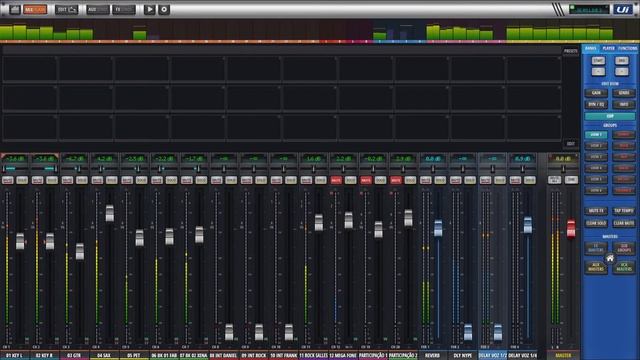Solo the REVERB FX channel
The width and height of the screenshot is (640, 360).
(x=440, y=180)
